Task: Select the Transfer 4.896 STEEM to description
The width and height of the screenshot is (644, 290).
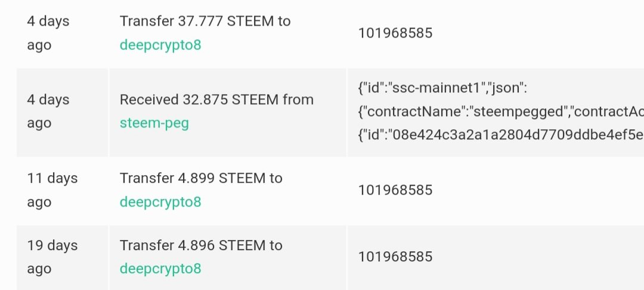Action: pos(201,245)
